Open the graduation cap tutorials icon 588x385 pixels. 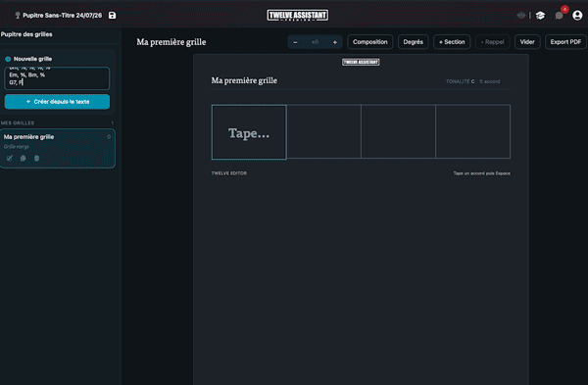click(540, 16)
